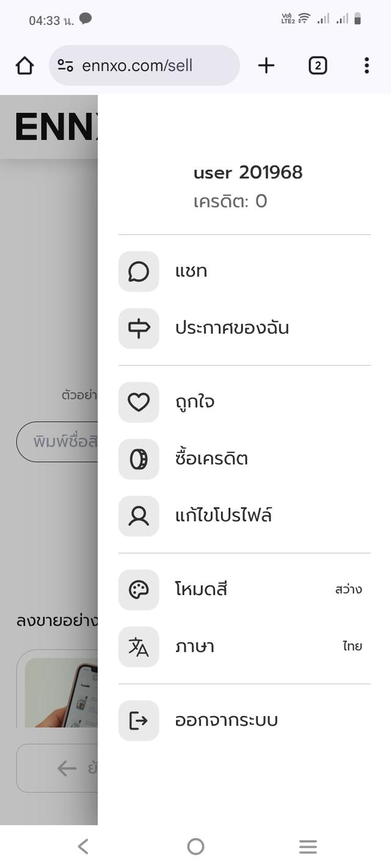Tap the palette icon beside โหมดสี

[x=137, y=589]
